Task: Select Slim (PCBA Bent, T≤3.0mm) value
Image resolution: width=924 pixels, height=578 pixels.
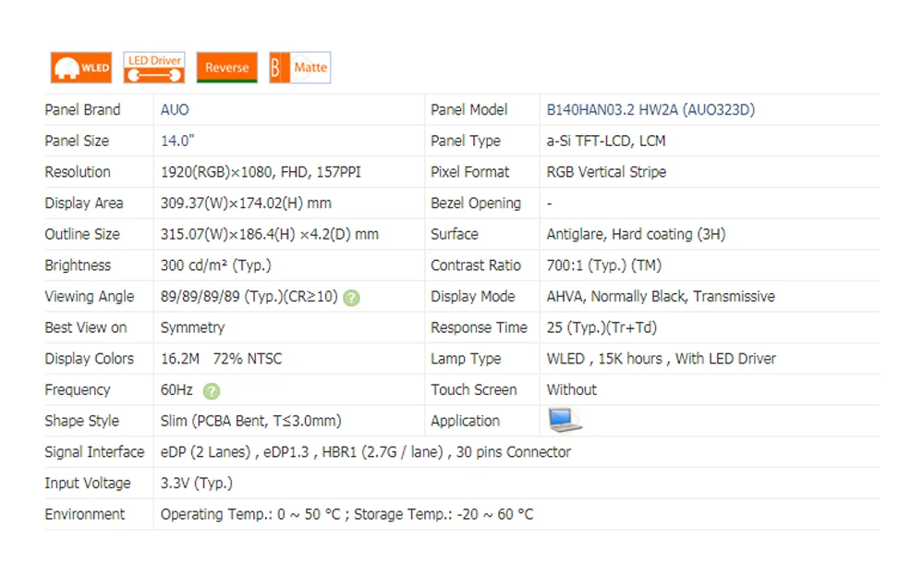Action: 251,421
